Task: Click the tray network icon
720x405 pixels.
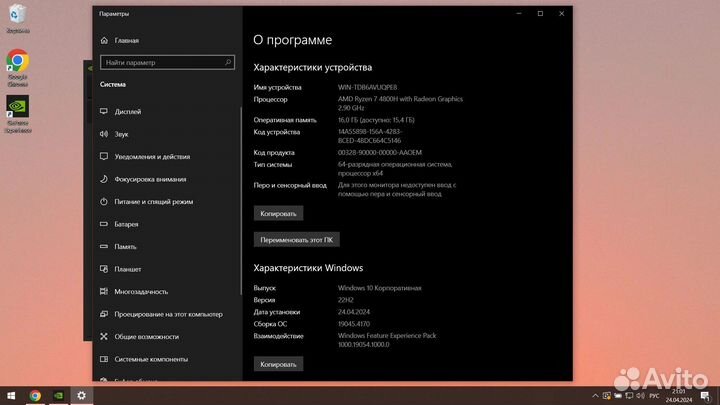Action: point(629,395)
